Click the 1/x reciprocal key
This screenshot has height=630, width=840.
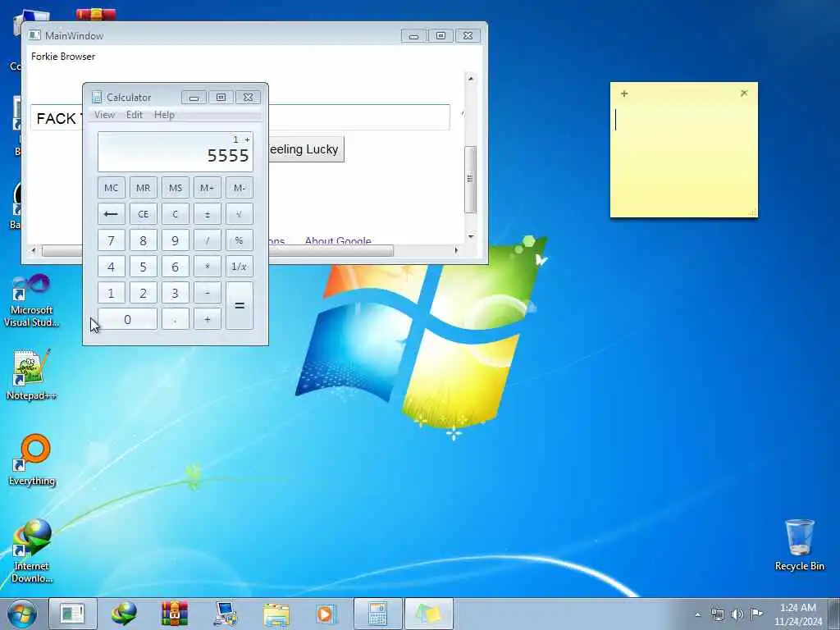point(240,267)
